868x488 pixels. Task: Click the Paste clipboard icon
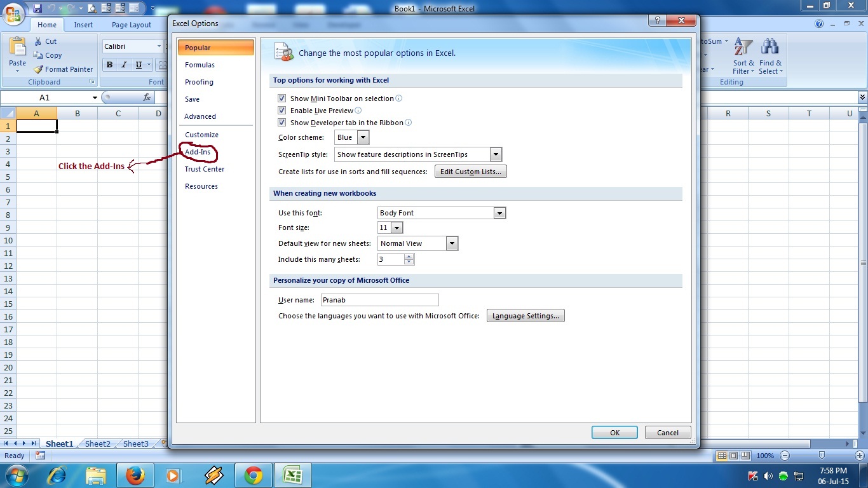point(18,48)
